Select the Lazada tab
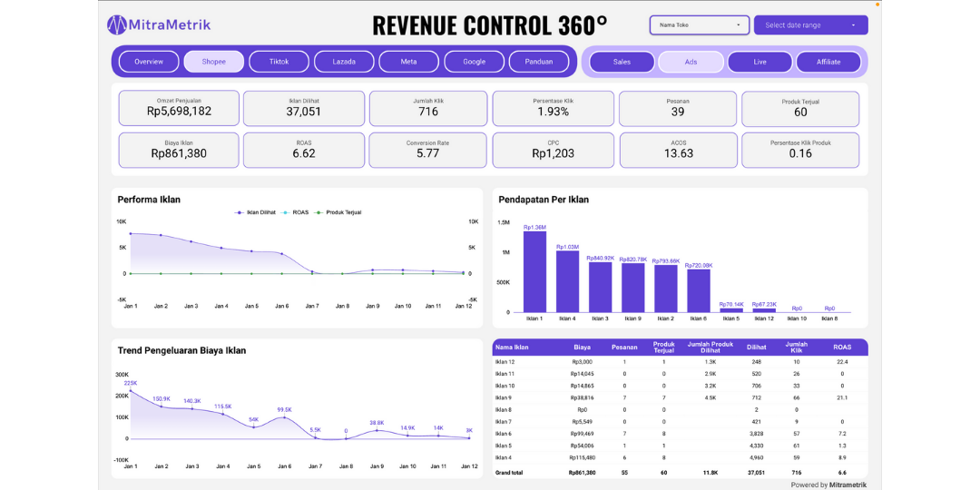 pos(344,62)
